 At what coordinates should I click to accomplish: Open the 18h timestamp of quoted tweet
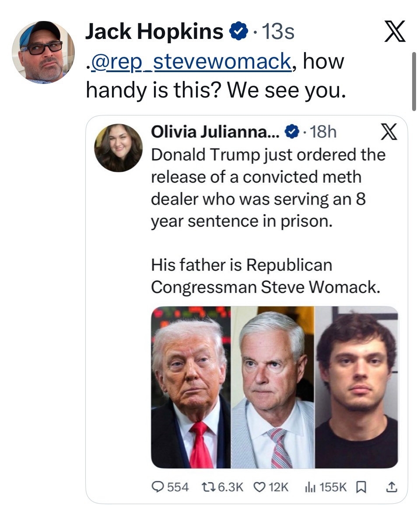click(x=323, y=132)
